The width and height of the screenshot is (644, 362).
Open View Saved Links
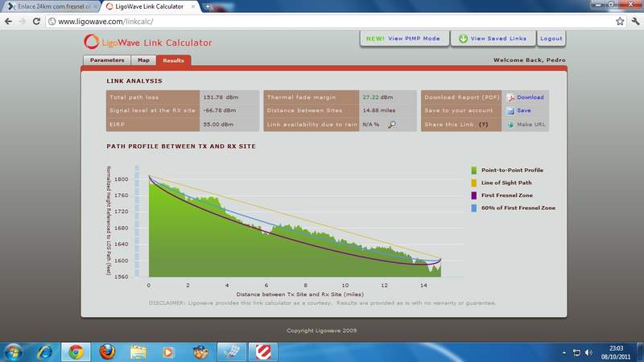(x=493, y=39)
